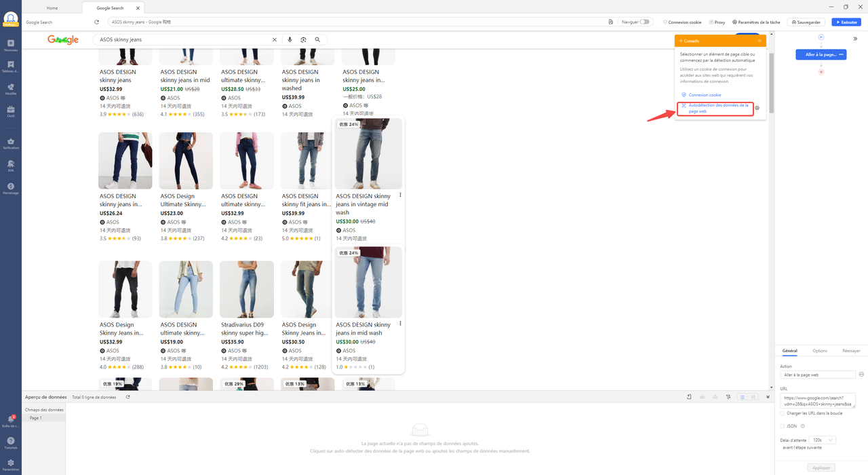Open the Tutoriels help icon
This screenshot has width=868, height=475.
click(x=11, y=441)
